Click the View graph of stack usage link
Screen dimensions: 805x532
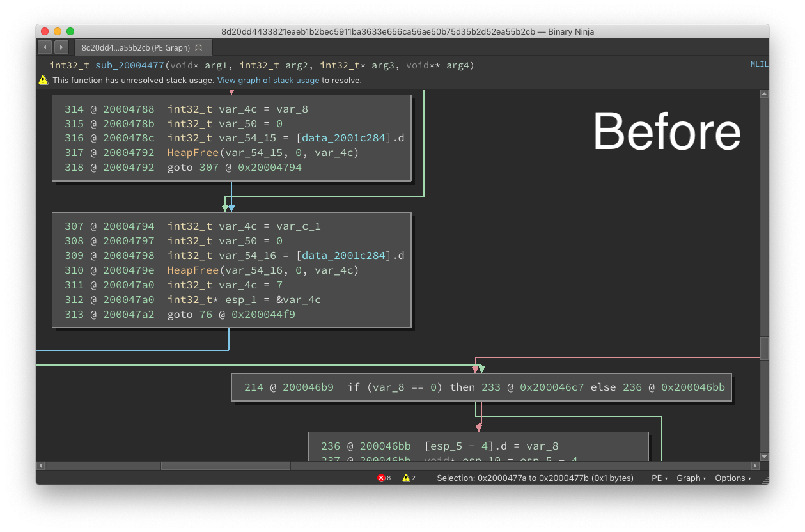[268, 80]
